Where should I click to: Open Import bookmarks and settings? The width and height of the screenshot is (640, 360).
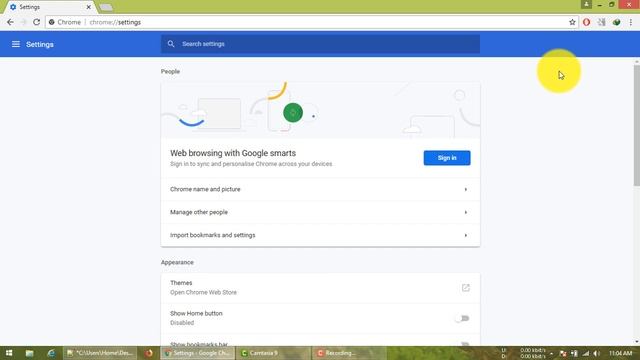click(x=320, y=235)
